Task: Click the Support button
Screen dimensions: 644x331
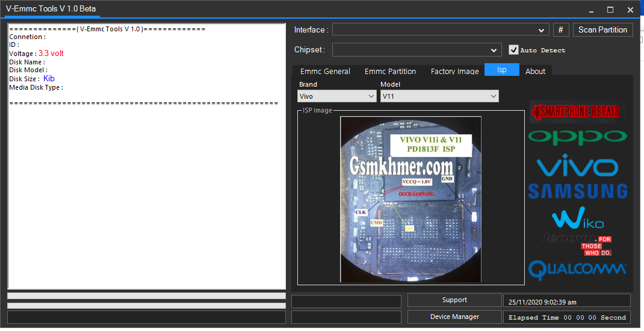Action: tap(454, 300)
